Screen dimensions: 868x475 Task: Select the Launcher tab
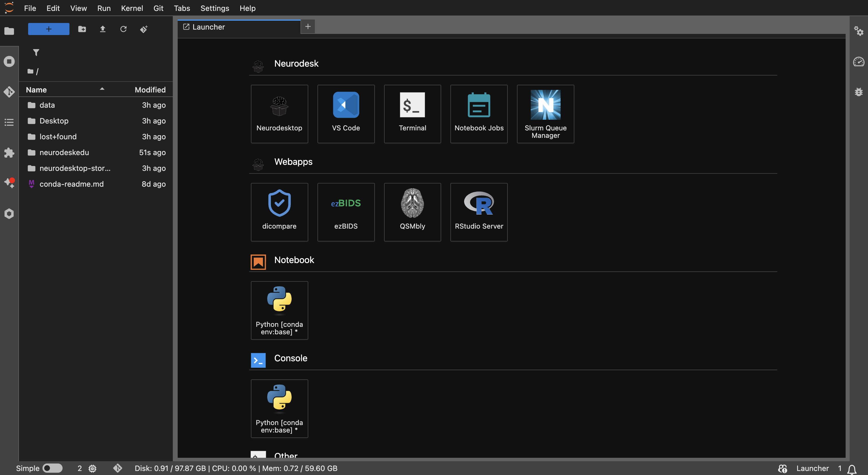[x=239, y=27]
